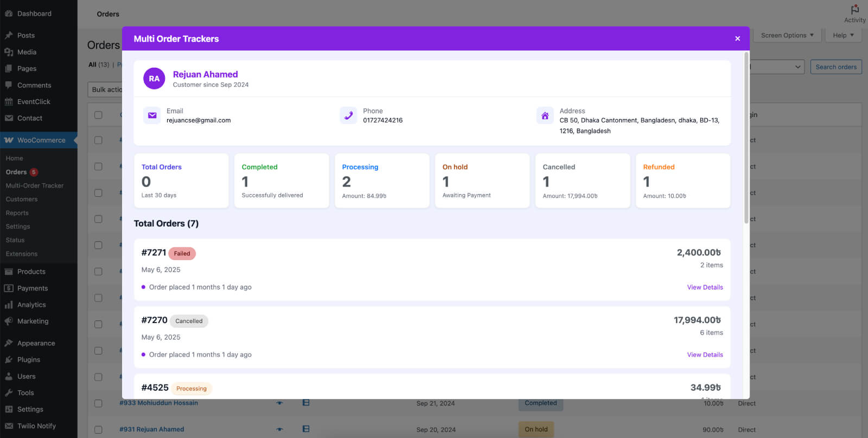The height and width of the screenshot is (438, 868).
Task: Open the Media library icon
Action: coord(9,52)
